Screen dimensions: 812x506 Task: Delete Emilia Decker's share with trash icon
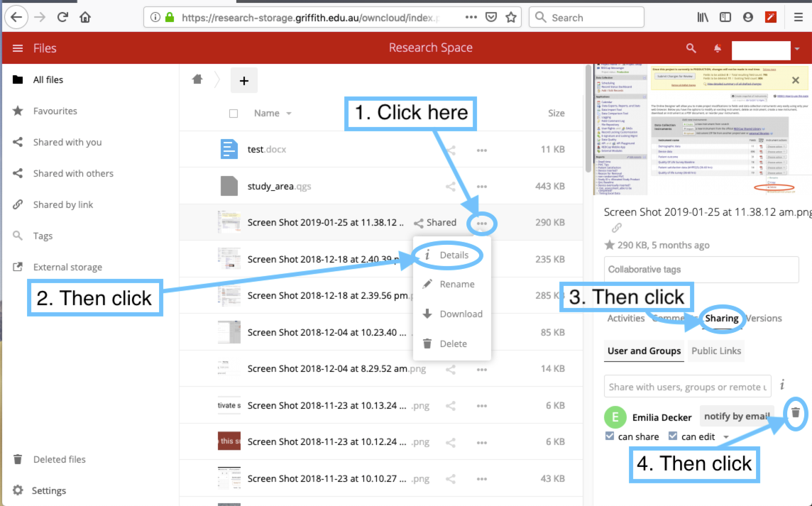click(796, 412)
